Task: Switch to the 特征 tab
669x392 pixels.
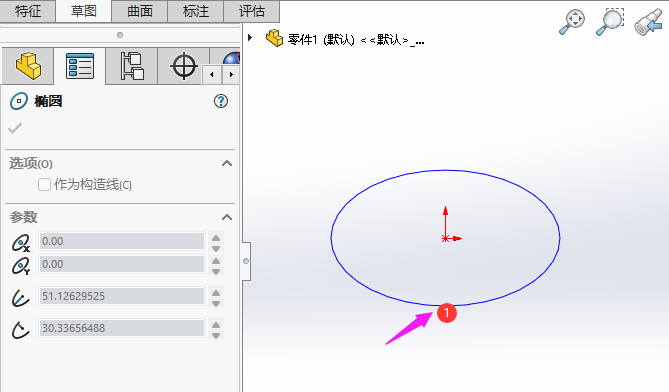Action: tap(28, 11)
